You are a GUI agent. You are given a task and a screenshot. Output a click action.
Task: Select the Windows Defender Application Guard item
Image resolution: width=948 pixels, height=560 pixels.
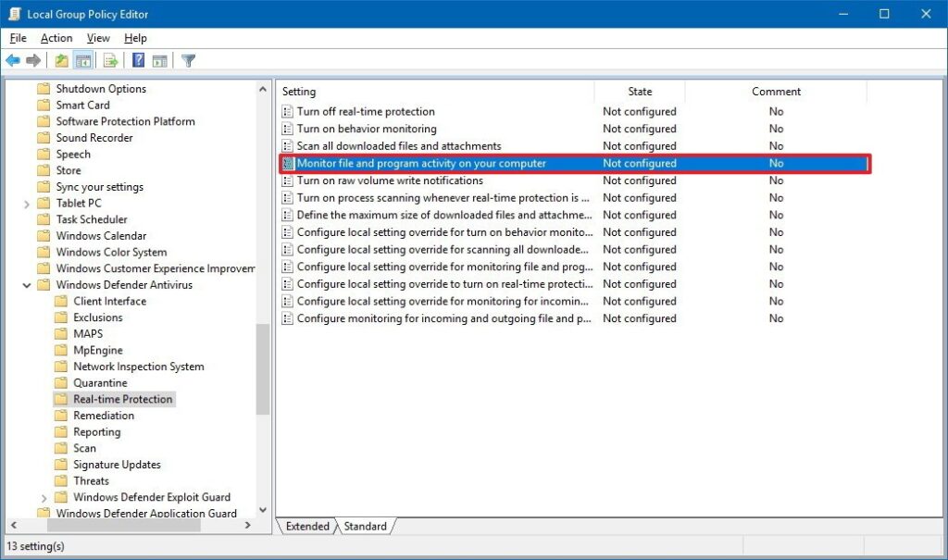click(x=146, y=514)
